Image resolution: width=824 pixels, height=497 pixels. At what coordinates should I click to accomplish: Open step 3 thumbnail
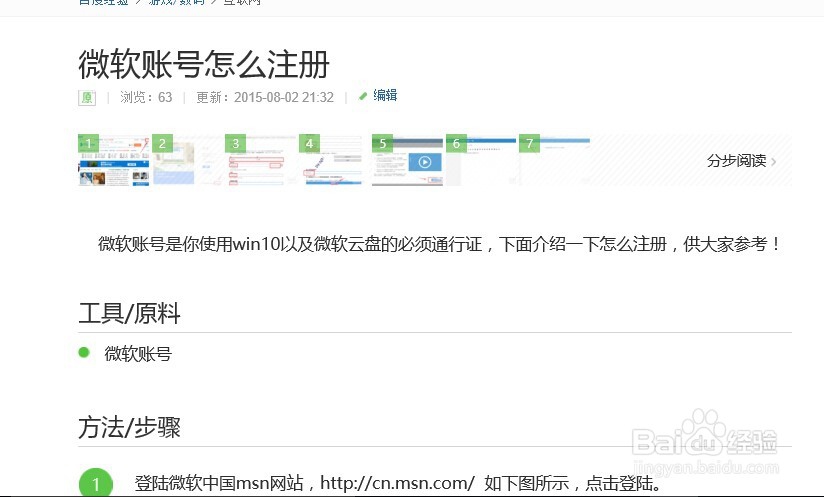261,160
